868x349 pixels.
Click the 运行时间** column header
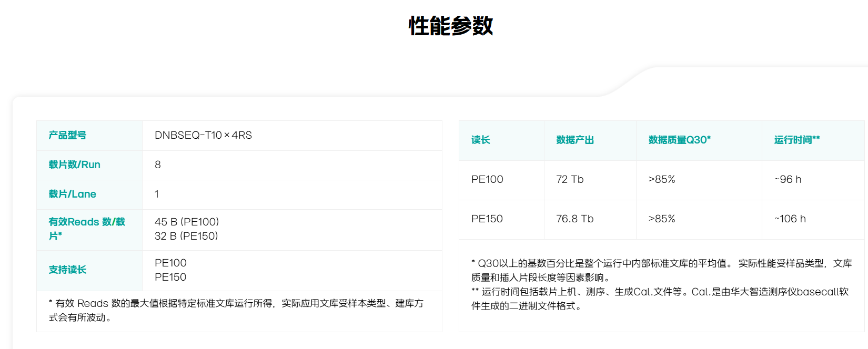796,140
